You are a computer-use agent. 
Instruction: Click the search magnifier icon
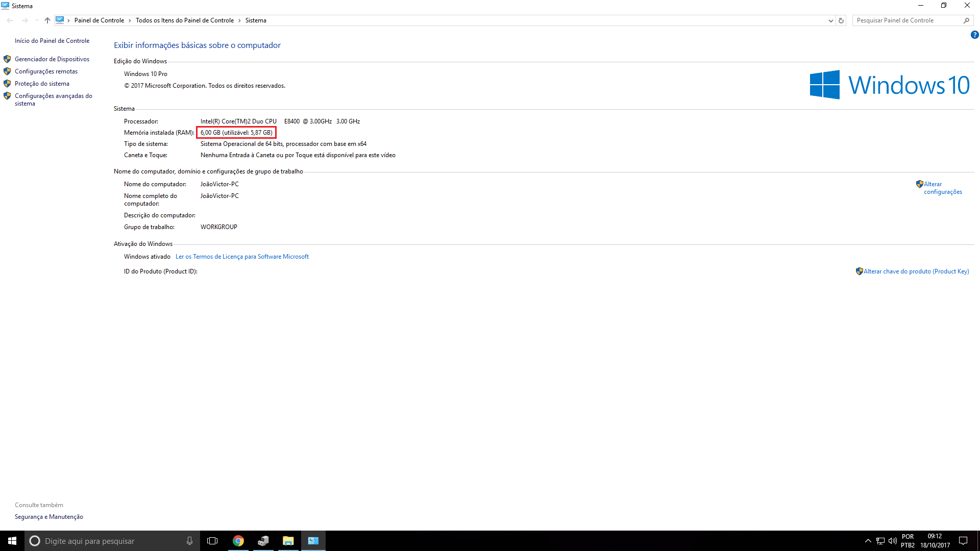point(966,20)
